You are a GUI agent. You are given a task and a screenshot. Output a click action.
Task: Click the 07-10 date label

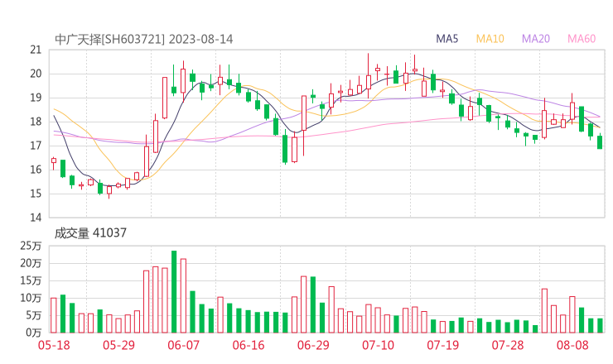pos(378,345)
